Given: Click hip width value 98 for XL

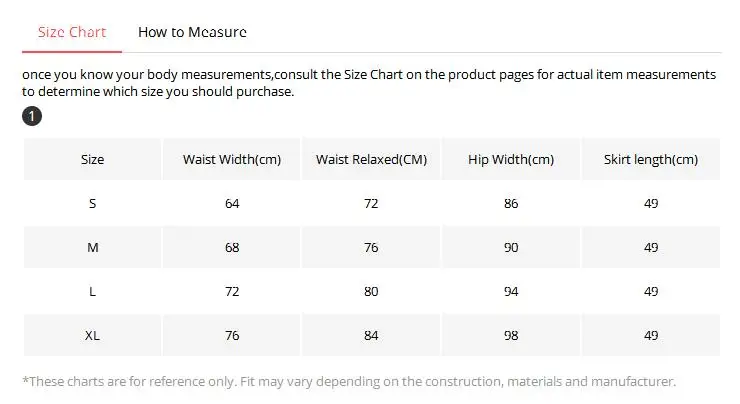Looking at the screenshot, I should 511,335.
